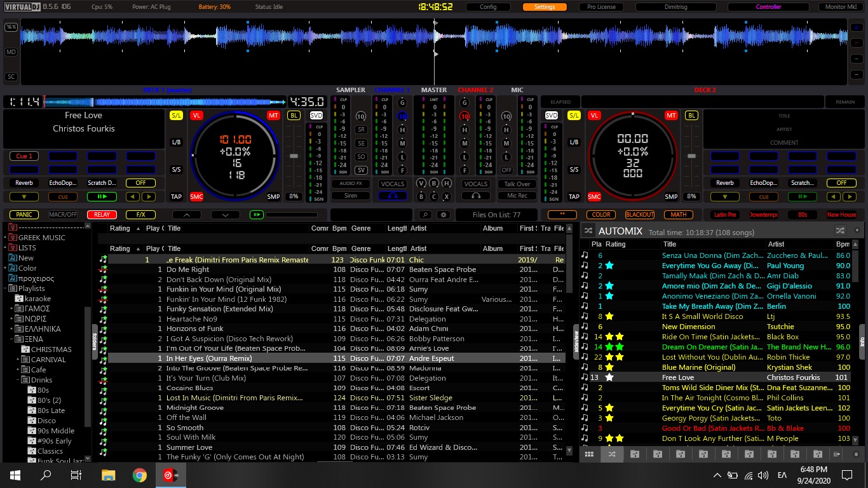Click the search magnifier icon above browser
This screenshot has height=488, width=868.
coord(424,215)
